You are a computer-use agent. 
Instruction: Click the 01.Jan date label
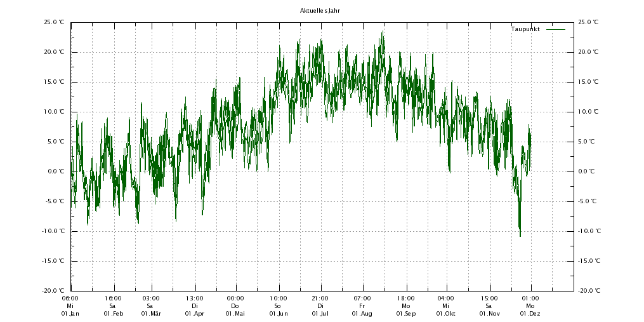70,314
